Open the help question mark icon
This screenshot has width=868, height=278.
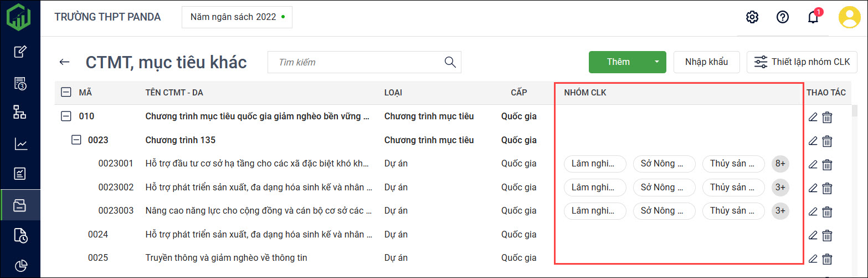pos(782,17)
